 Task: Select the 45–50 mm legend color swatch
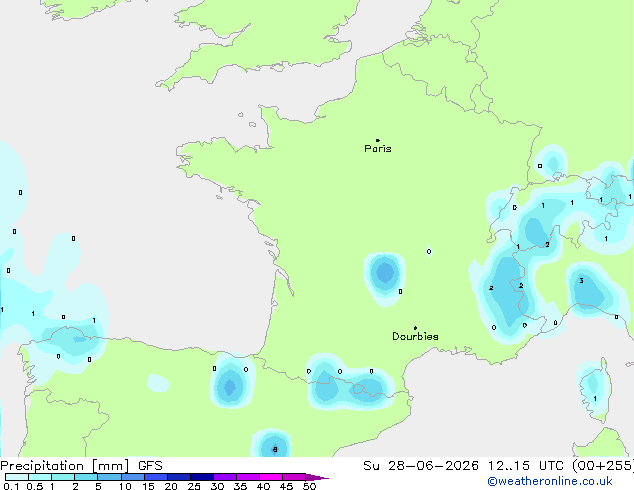[294, 477]
